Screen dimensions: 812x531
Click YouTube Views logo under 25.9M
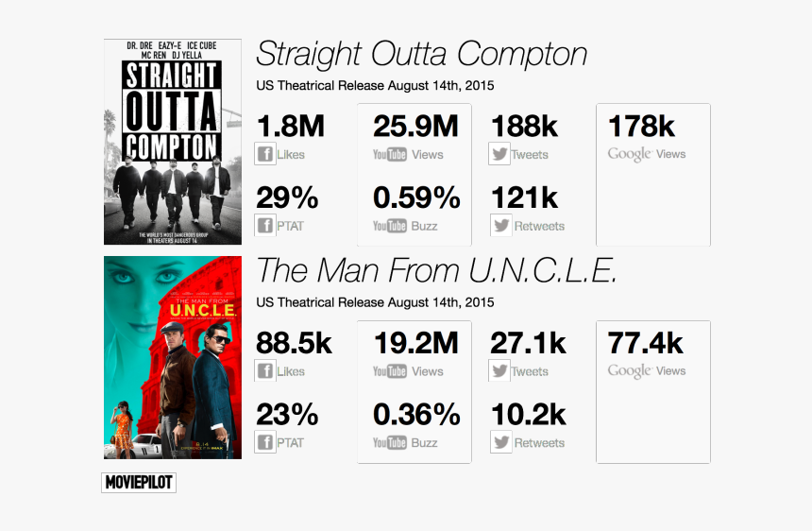point(389,154)
